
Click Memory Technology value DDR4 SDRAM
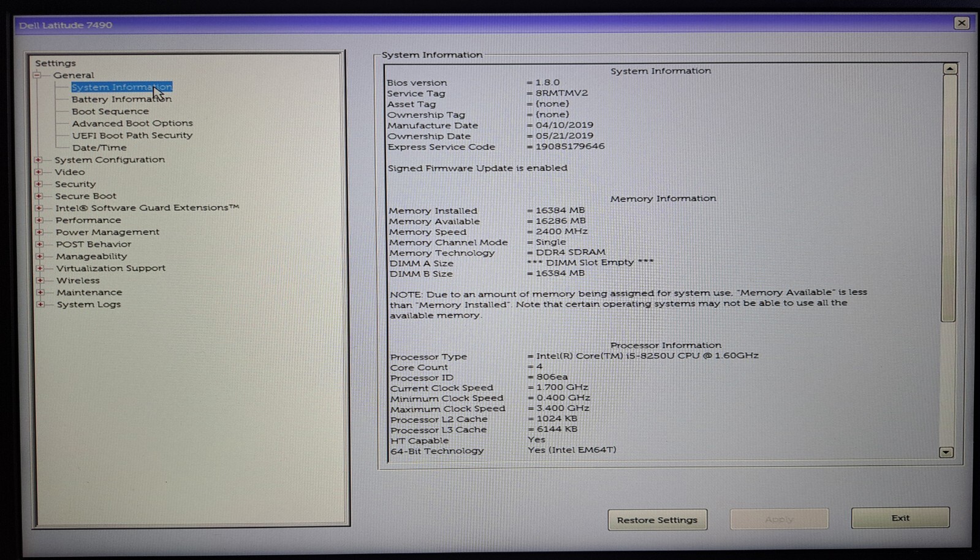tap(571, 252)
